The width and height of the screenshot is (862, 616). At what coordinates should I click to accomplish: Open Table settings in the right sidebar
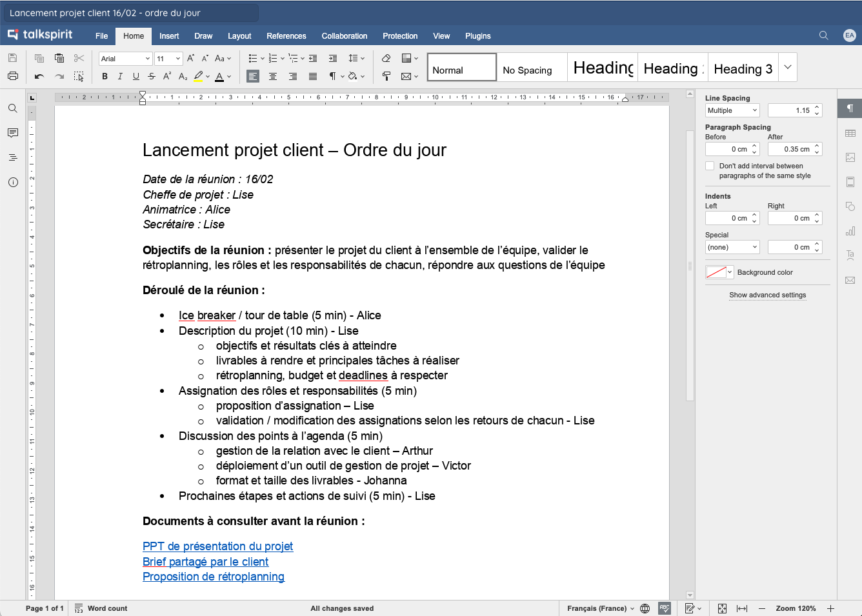coord(850,133)
